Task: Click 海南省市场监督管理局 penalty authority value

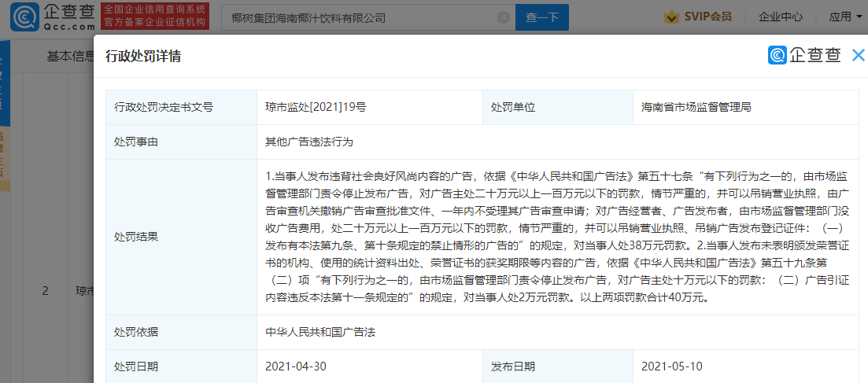Action: tap(696, 108)
